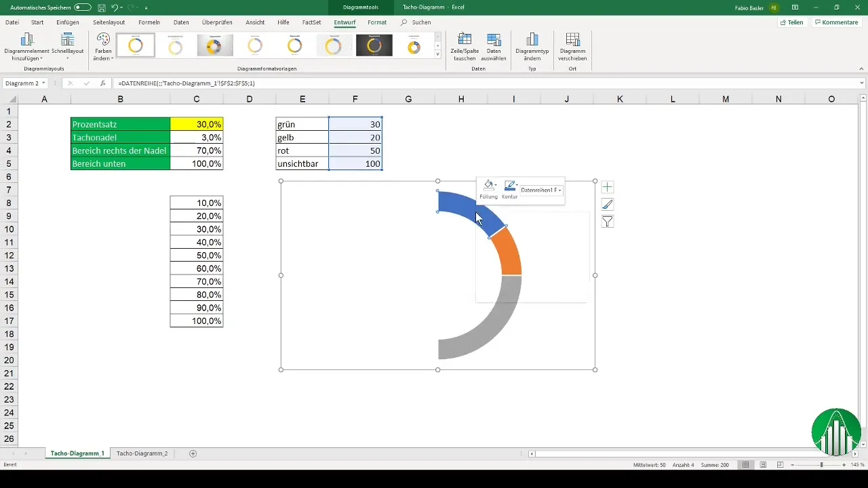
Task: Open the Kommentare pane button
Action: (x=836, y=22)
